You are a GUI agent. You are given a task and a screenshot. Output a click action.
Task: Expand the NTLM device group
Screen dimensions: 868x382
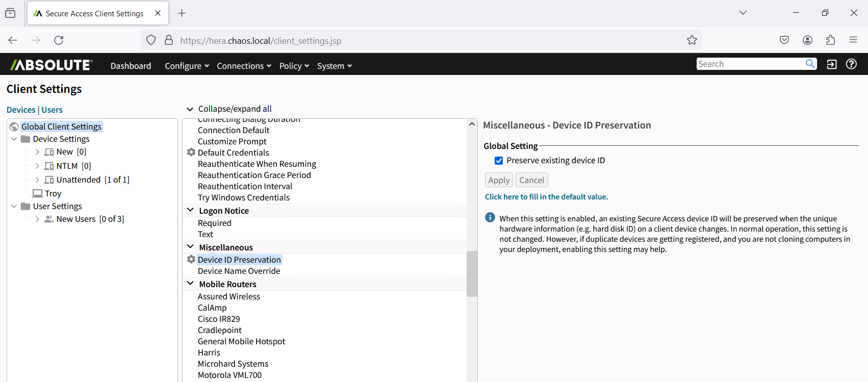tap(37, 166)
